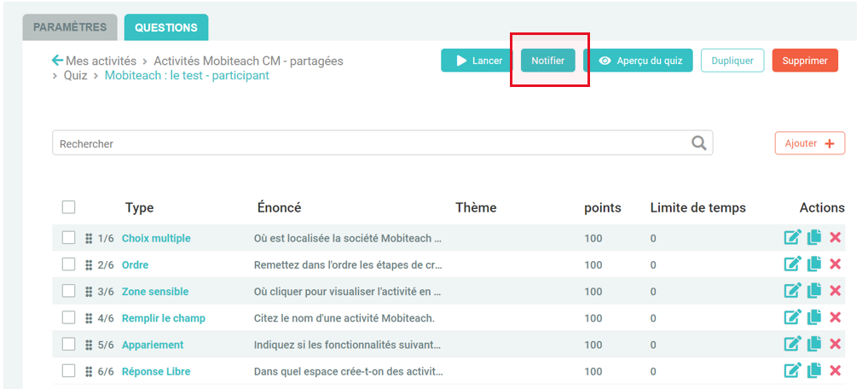Click the Notifier button
This screenshot has height=389, width=868.
point(548,61)
